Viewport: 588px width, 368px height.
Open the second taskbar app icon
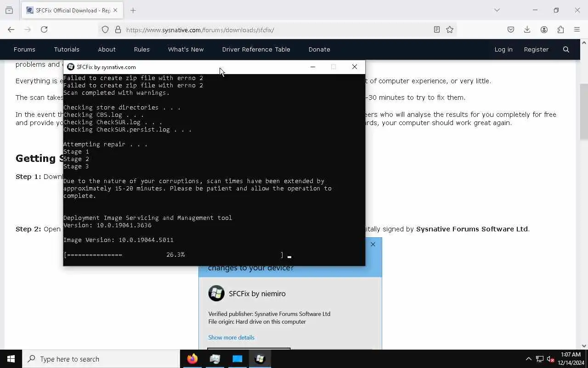(215, 359)
